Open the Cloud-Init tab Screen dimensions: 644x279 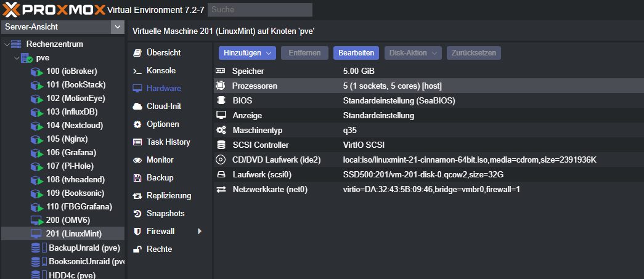164,107
